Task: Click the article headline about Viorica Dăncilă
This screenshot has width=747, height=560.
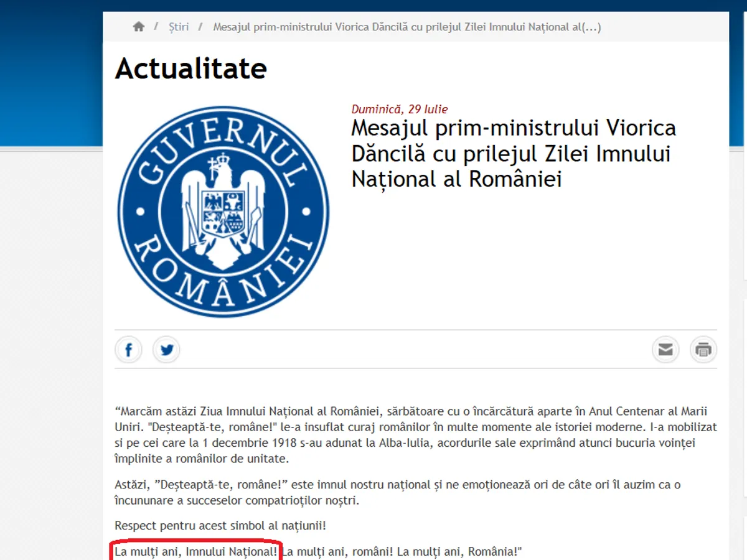Action: (513, 153)
